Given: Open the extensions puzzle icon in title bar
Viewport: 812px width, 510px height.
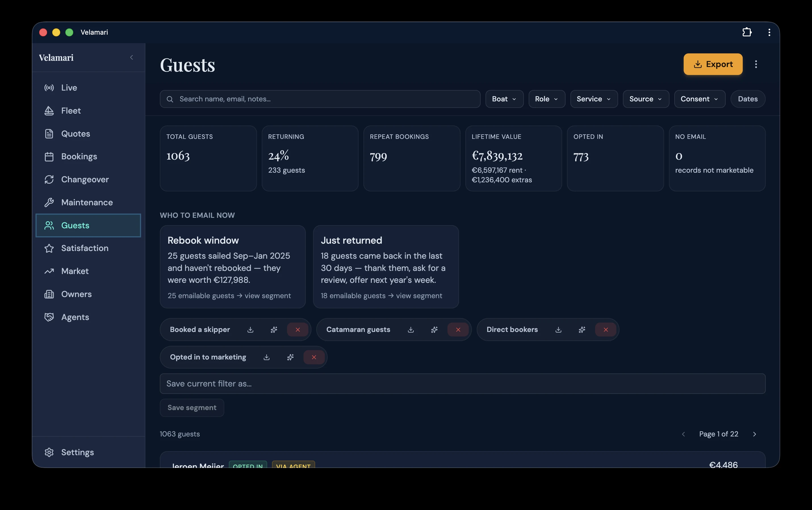Looking at the screenshot, I should (x=747, y=32).
